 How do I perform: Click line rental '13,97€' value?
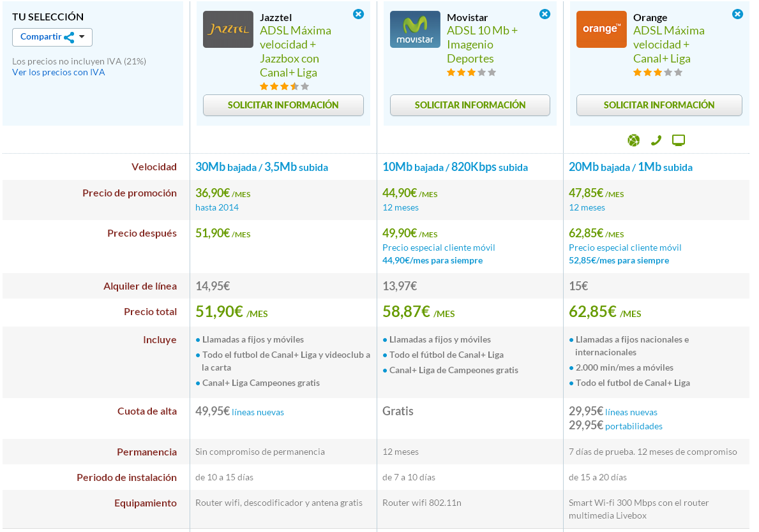400,286
